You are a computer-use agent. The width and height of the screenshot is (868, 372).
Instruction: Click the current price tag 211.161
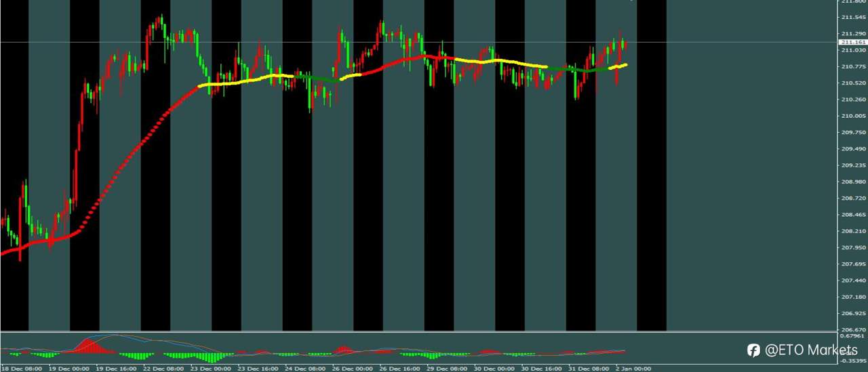854,42
